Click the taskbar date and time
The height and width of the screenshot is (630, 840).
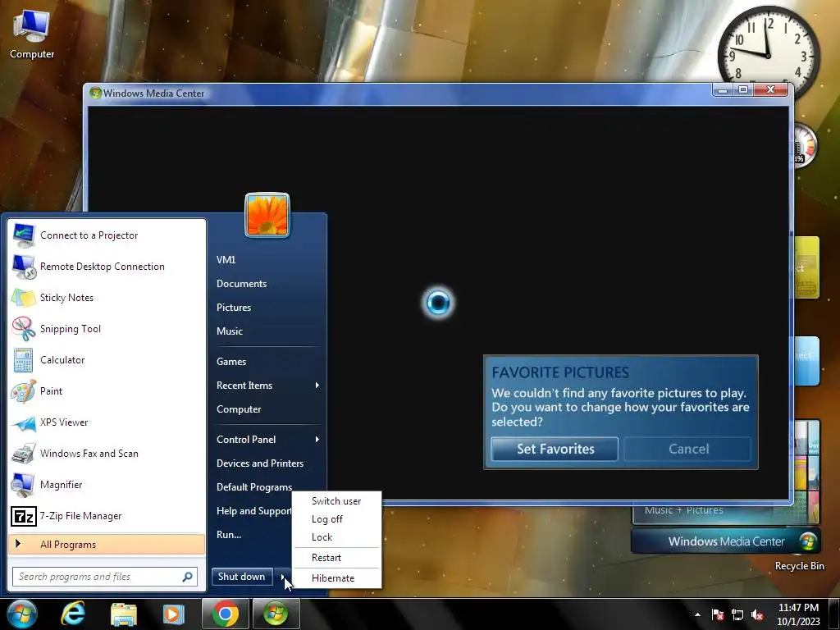point(798,614)
